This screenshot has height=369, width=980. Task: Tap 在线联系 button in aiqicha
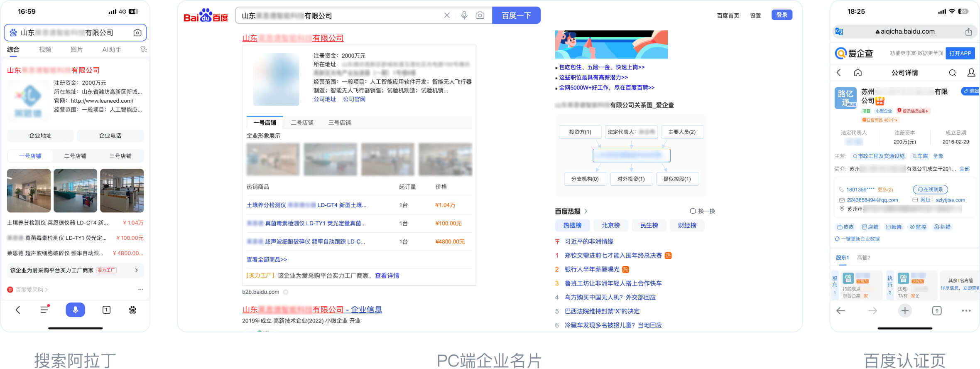point(930,189)
